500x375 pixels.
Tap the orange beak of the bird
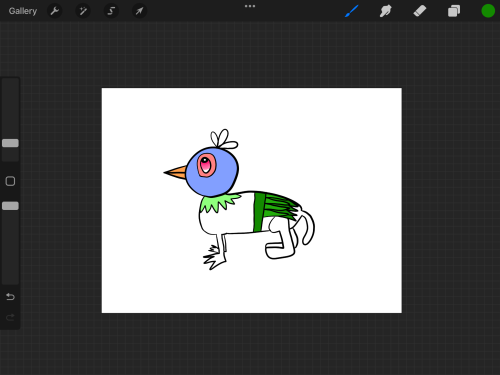click(x=176, y=172)
